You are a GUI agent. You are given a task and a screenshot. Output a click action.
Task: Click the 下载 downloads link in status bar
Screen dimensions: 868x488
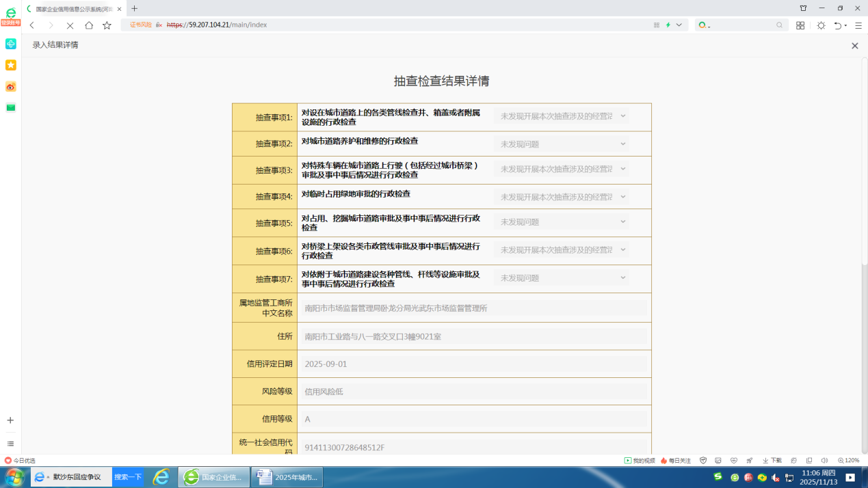tap(772, 461)
